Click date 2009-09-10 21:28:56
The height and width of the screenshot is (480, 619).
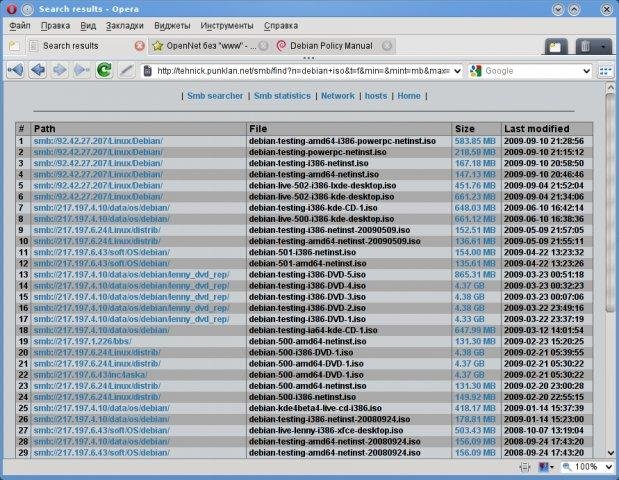pyautogui.click(x=544, y=141)
